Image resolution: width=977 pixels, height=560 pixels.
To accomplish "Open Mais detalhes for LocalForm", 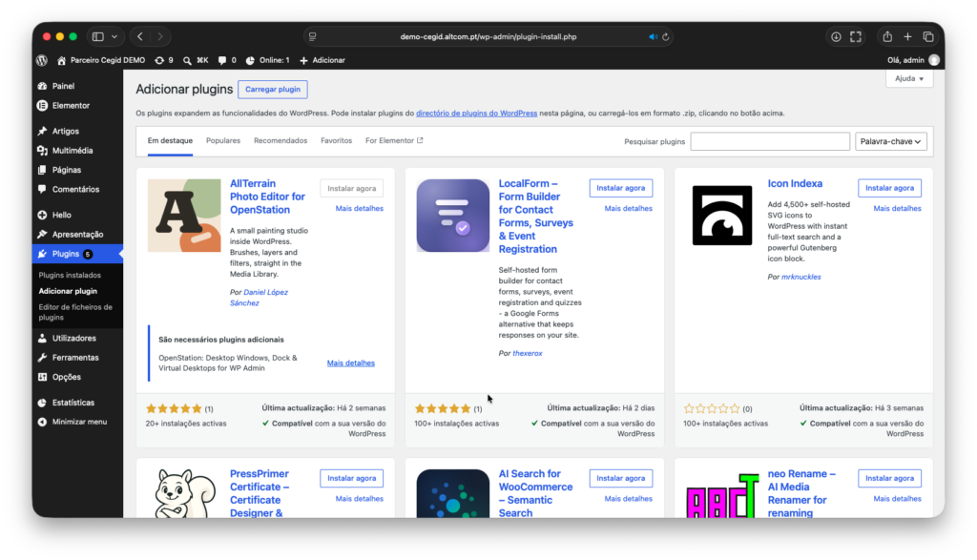I will point(628,209).
